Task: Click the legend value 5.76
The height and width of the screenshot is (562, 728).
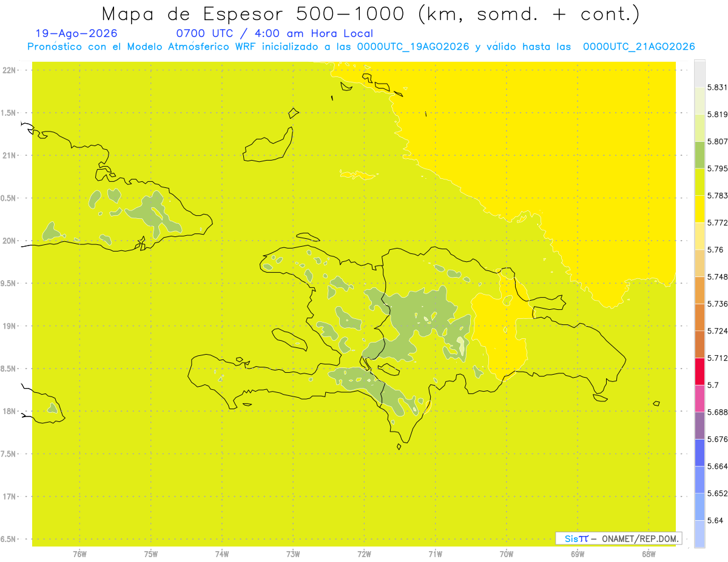Action: click(715, 250)
